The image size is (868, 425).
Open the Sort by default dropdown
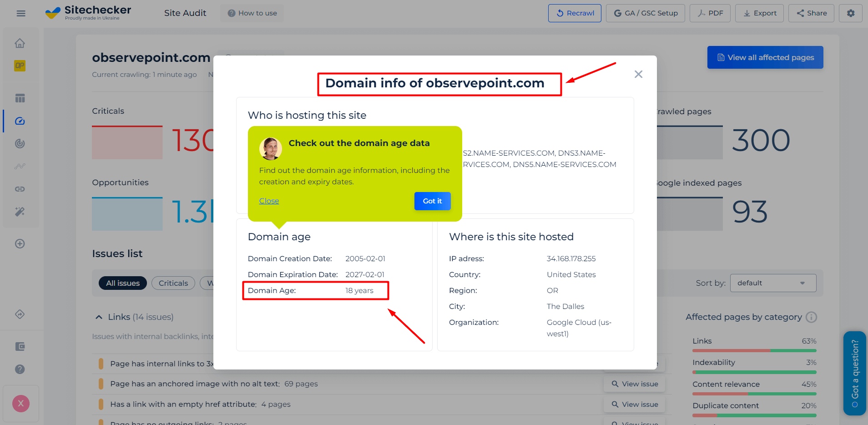pos(773,283)
